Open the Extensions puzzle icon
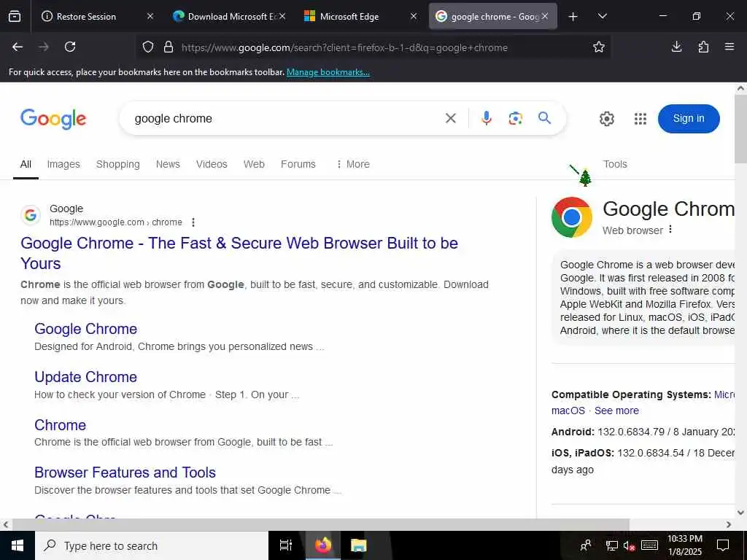 point(703,47)
